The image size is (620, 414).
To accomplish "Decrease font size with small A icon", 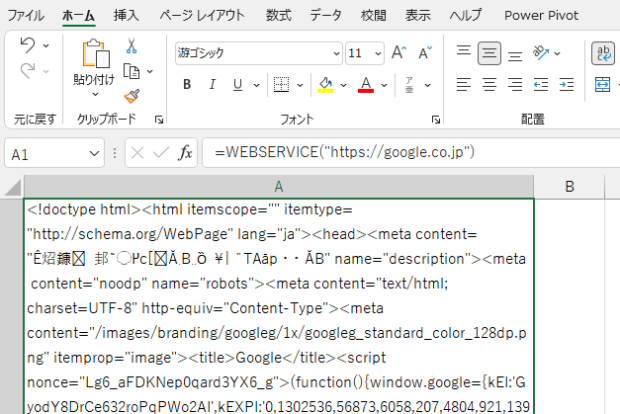I will [425, 53].
